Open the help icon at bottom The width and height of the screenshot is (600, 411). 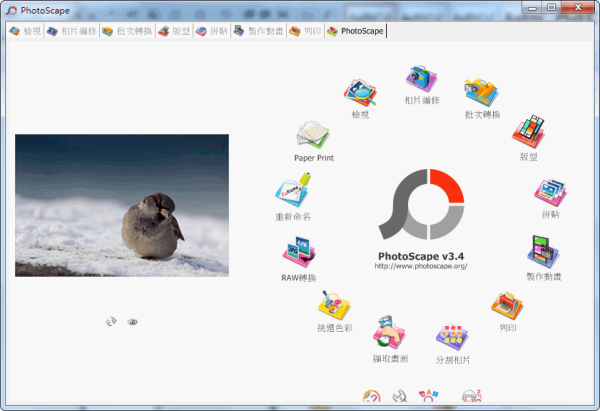pos(371,398)
